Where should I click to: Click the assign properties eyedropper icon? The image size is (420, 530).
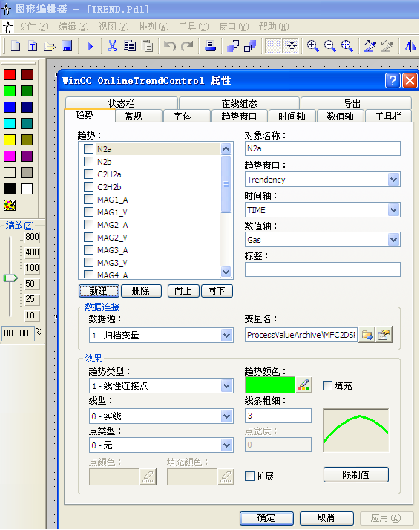(387, 46)
